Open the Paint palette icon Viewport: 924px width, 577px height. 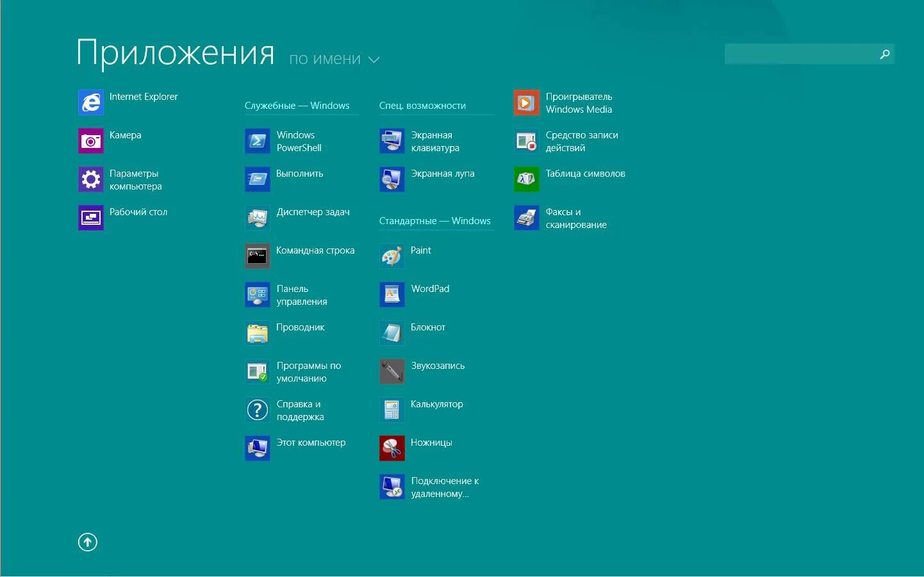click(x=392, y=256)
